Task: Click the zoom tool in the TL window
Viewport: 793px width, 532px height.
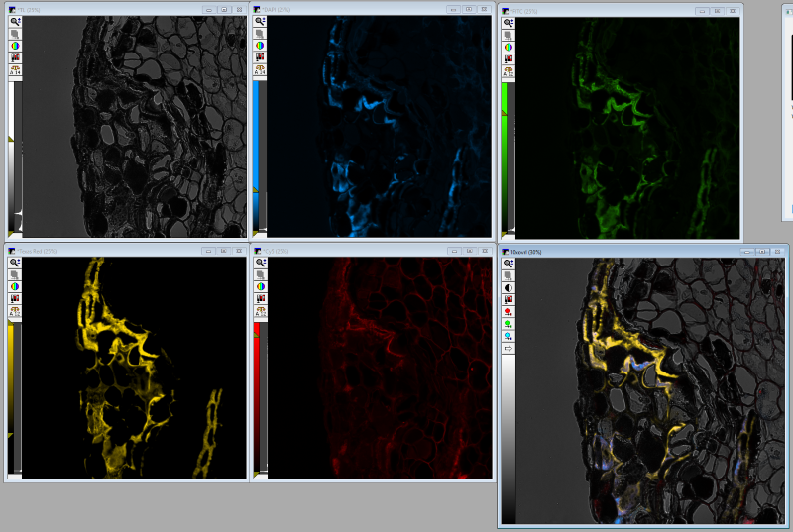Action: (x=15, y=21)
